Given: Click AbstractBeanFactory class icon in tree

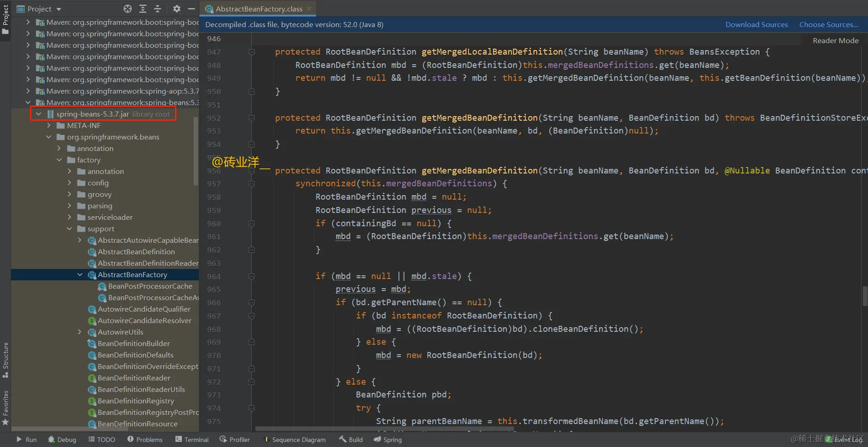Looking at the screenshot, I should [x=92, y=274].
